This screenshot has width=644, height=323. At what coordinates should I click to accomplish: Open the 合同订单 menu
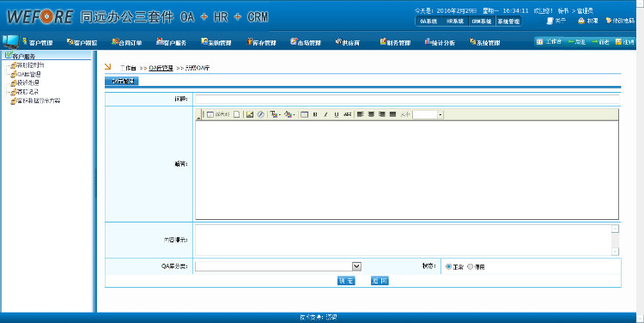[x=127, y=42]
